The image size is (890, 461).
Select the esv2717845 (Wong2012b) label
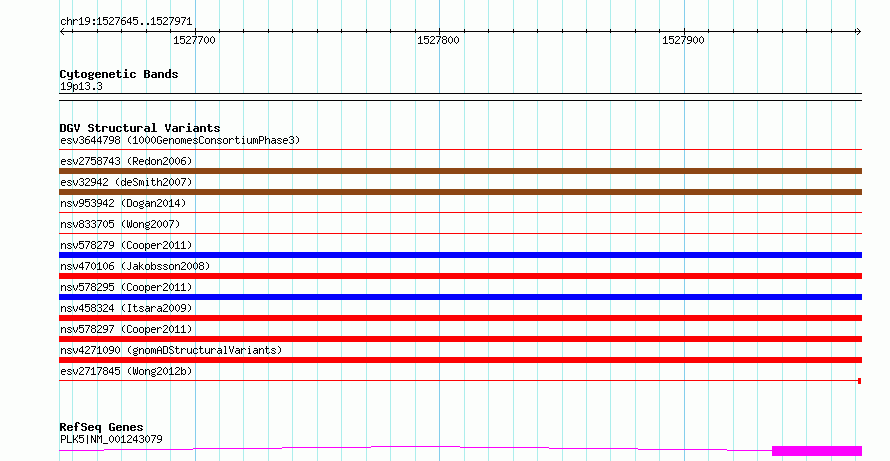point(126,371)
